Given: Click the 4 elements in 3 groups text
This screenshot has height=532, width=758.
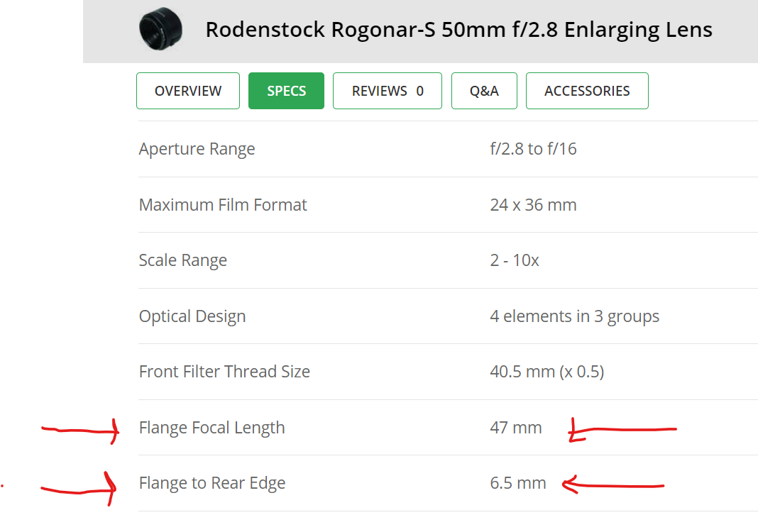Looking at the screenshot, I should coord(574,316).
